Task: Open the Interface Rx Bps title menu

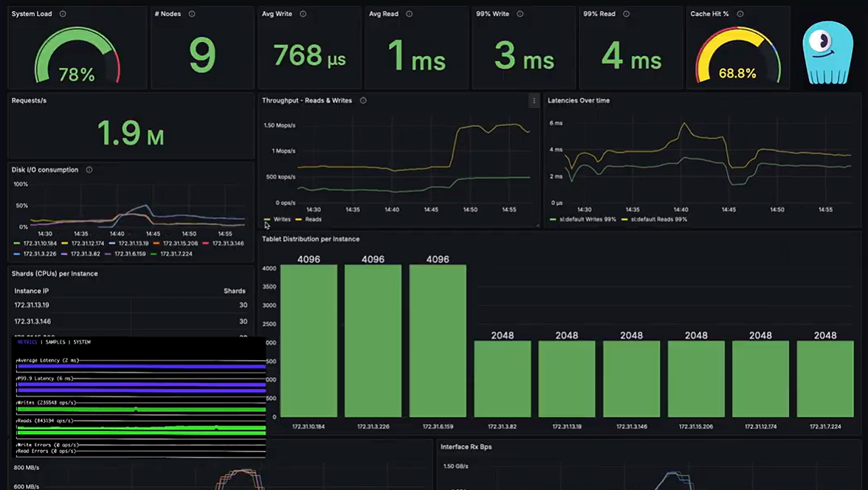Action: tap(466, 446)
